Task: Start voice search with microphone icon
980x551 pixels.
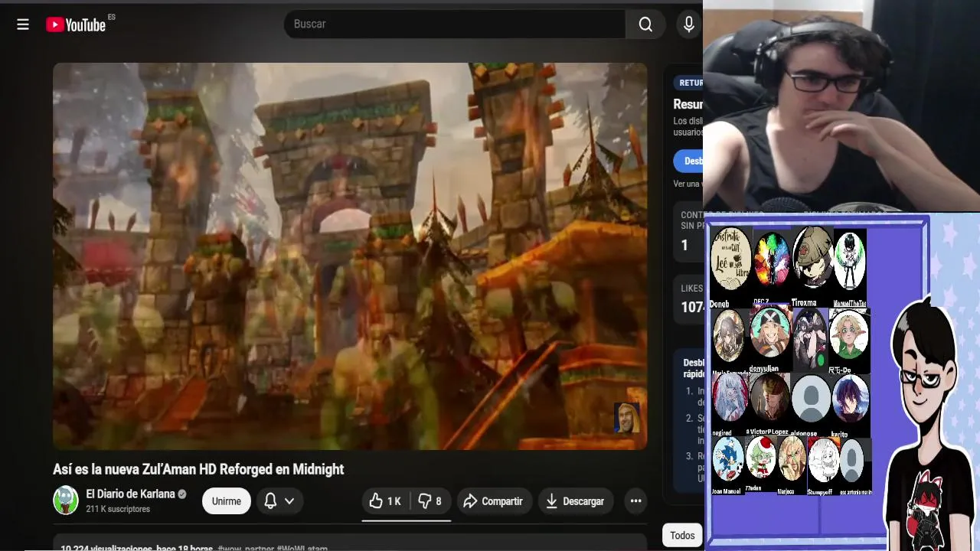Action: pyautogui.click(x=689, y=24)
